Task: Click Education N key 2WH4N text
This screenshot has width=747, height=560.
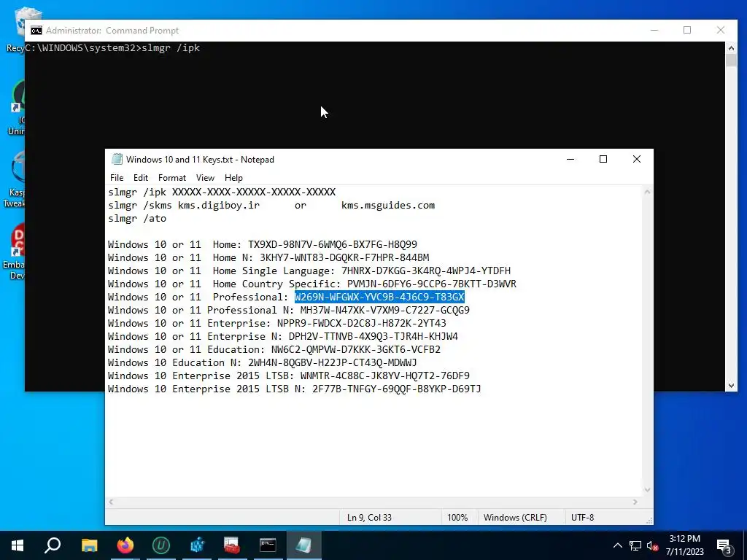Action: pyautogui.click(x=332, y=362)
